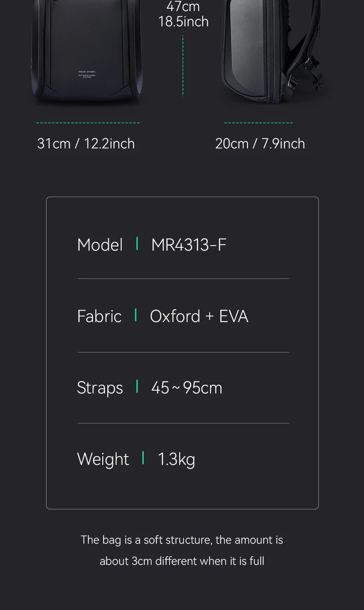Click the green separator bar beside Weight
The height and width of the screenshot is (610, 364).
click(x=143, y=458)
